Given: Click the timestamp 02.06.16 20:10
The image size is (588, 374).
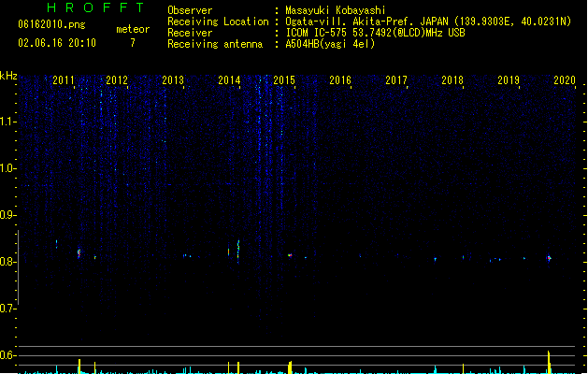Looking at the screenshot, I should pyautogui.click(x=57, y=43).
